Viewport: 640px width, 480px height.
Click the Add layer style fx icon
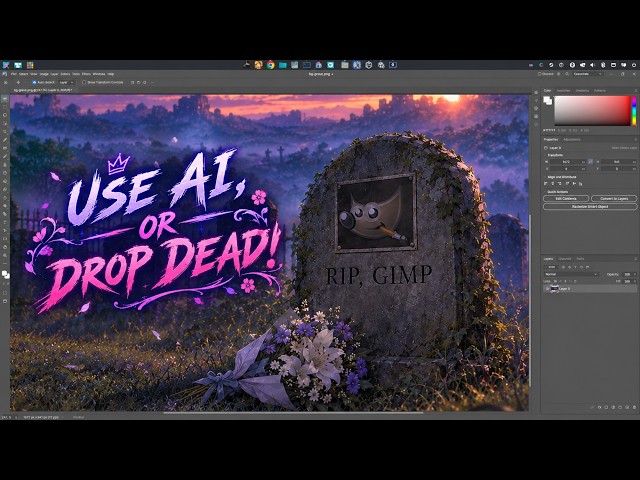click(600, 407)
